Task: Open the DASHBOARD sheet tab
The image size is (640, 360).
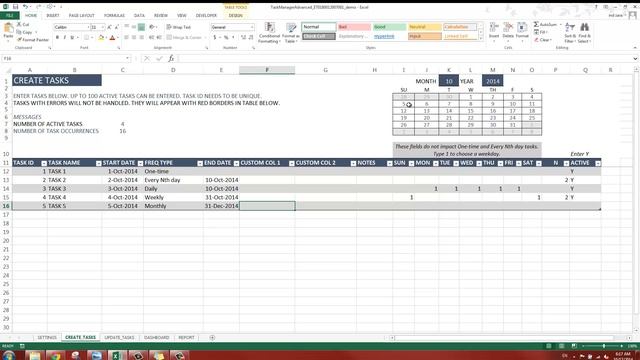Action: tap(156, 338)
